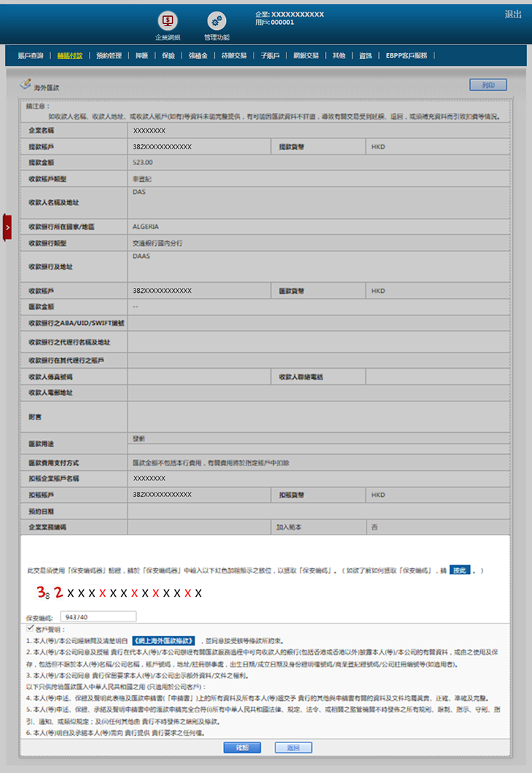Expand the red side panel arrow

[x=7, y=227]
